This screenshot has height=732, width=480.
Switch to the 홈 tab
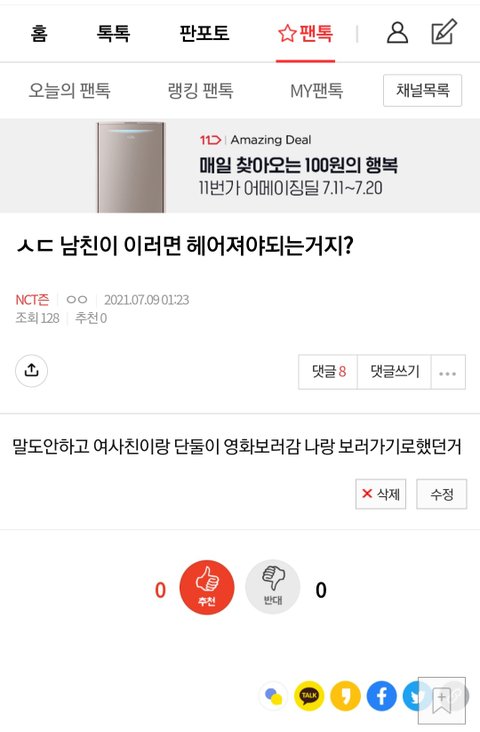pyautogui.click(x=39, y=33)
